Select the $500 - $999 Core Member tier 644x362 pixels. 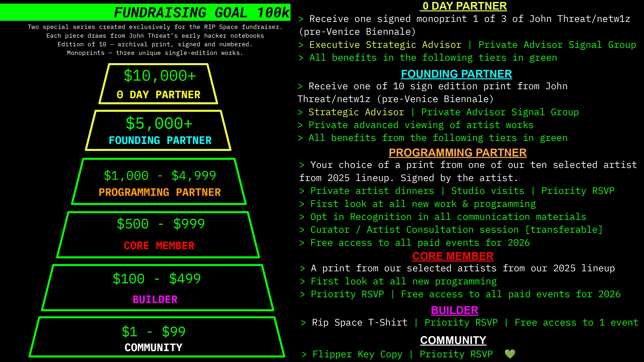click(x=158, y=235)
